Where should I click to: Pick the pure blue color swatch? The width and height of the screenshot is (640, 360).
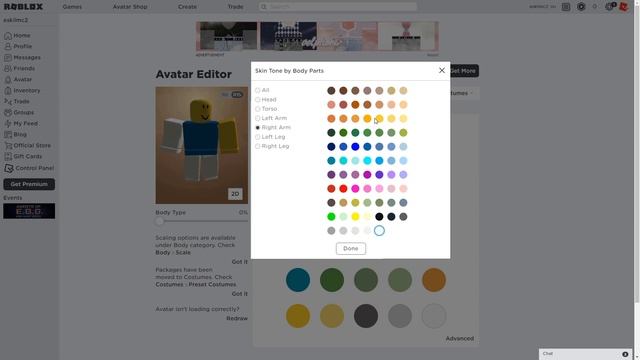355,147
